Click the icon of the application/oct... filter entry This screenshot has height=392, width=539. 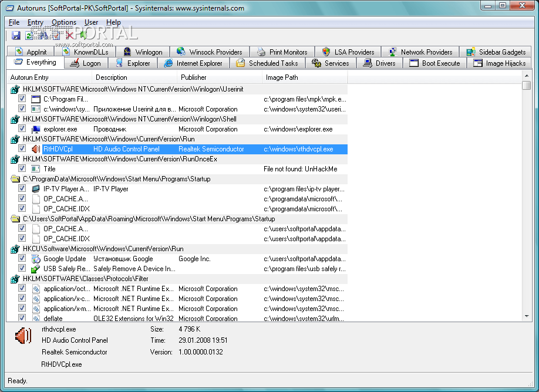[x=36, y=289]
